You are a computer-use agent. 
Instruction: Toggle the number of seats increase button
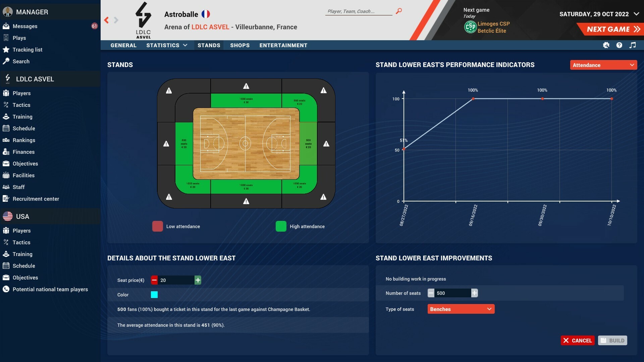click(x=475, y=293)
